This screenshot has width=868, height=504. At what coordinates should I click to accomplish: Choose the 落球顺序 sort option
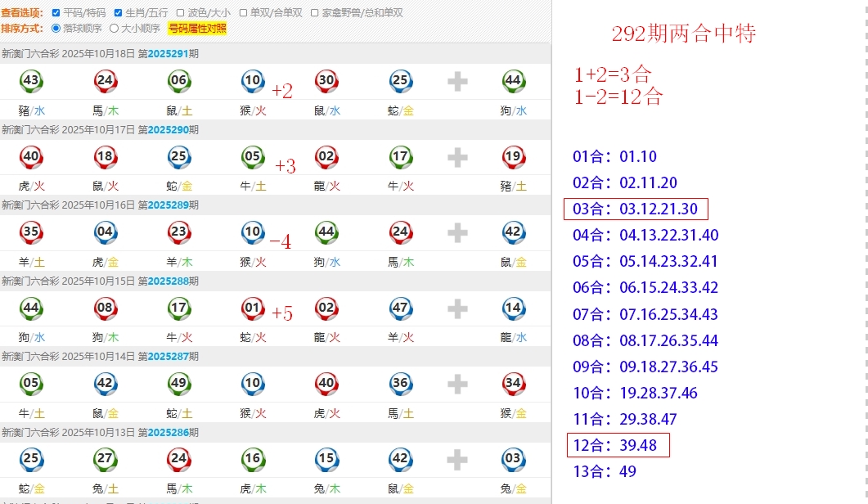56,29
